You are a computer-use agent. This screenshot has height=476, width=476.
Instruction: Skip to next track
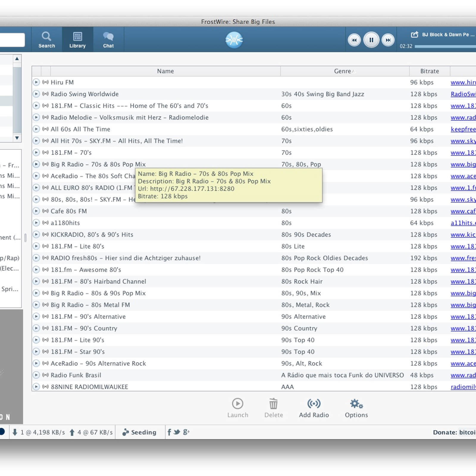tap(388, 40)
